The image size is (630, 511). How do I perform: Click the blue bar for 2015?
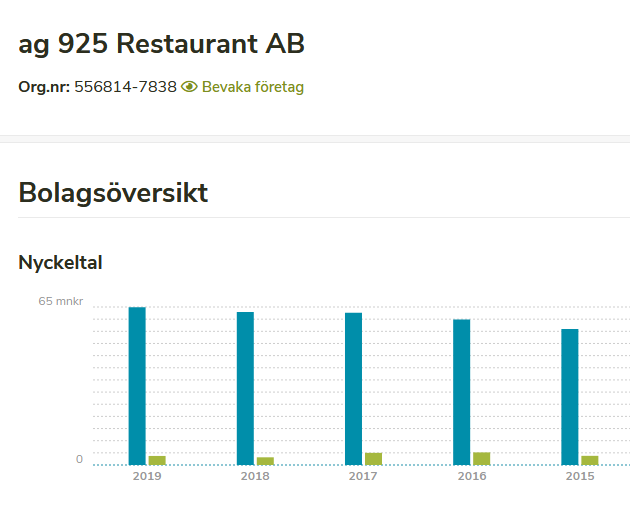point(570,397)
